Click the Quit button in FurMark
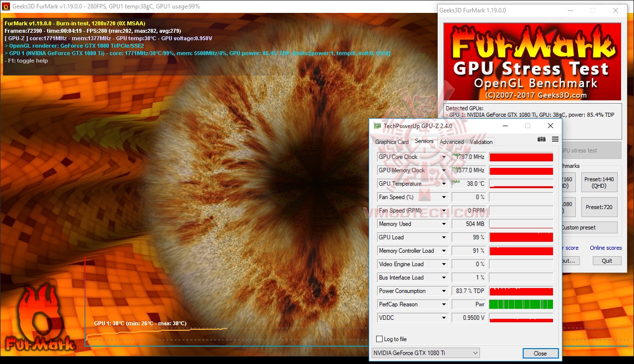This screenshot has height=364, width=634. click(x=607, y=261)
